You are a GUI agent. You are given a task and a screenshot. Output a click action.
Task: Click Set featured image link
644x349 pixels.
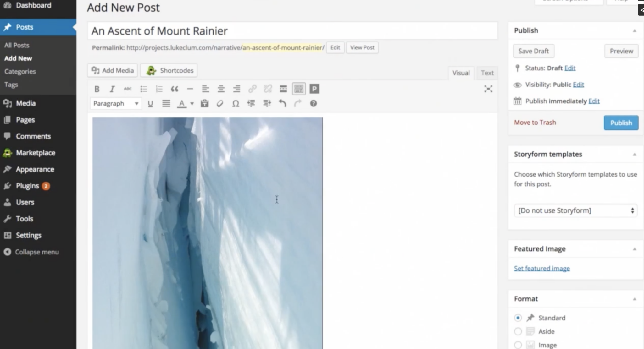pos(541,268)
